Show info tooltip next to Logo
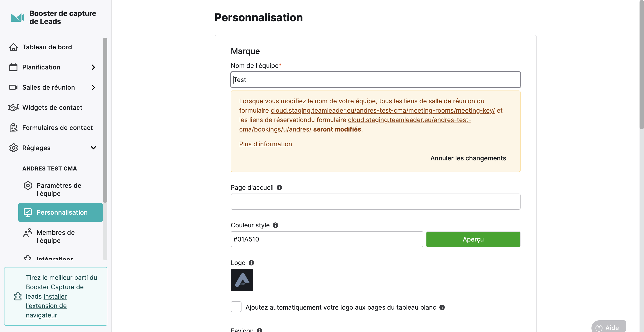The image size is (644, 332). coord(251,263)
